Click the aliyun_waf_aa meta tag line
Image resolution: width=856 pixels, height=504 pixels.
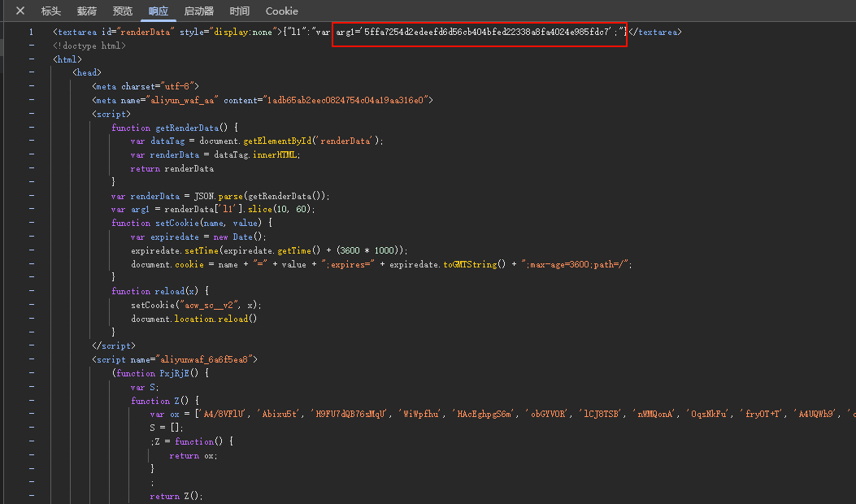(262, 100)
